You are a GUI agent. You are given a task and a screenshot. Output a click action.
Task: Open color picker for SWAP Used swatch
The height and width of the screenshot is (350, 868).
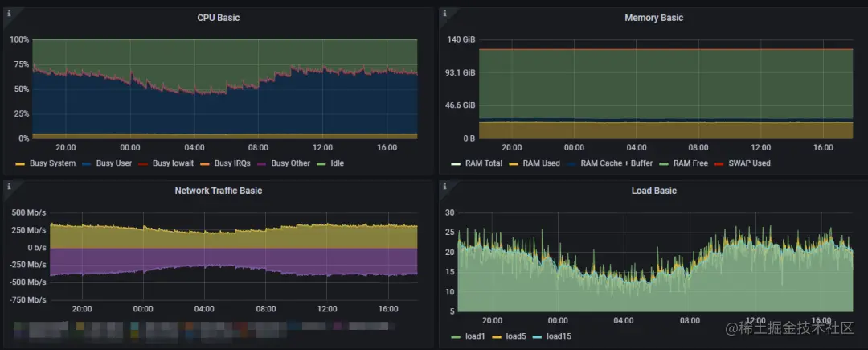[719, 164]
